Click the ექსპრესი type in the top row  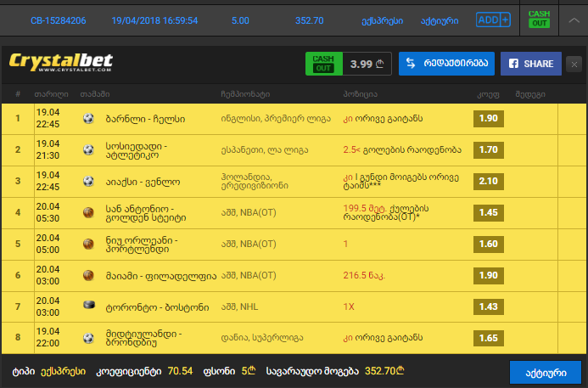tap(382, 21)
